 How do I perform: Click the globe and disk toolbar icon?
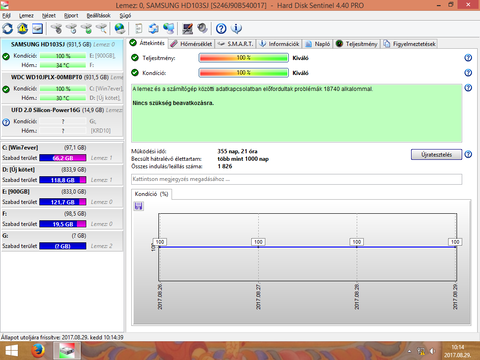120,29
